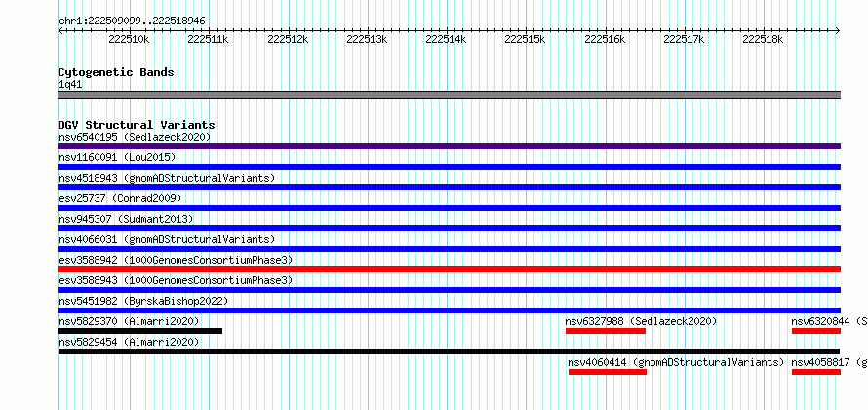Viewport: 868px width, 410px height.
Task: Click the blue bar for esv25737
Action: (x=449, y=208)
